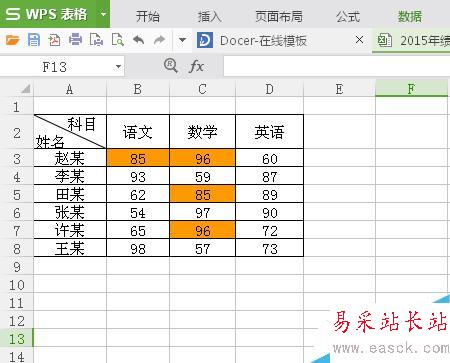Select column F header
The image size is (450, 363).
coord(412,89)
